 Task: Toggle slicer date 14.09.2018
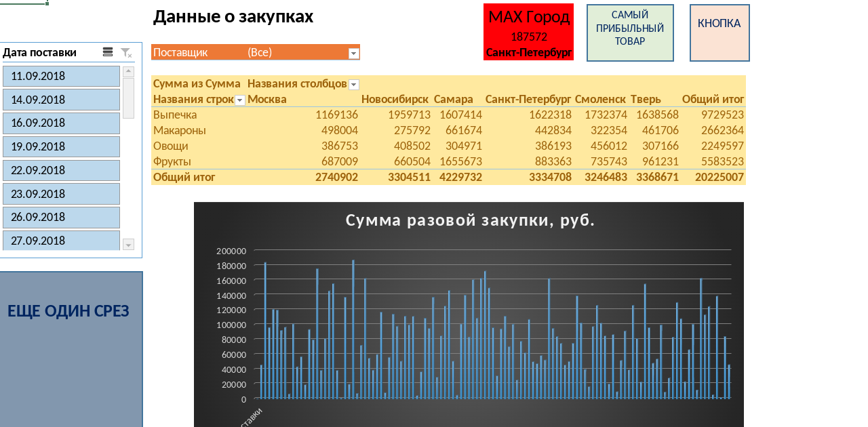61,100
